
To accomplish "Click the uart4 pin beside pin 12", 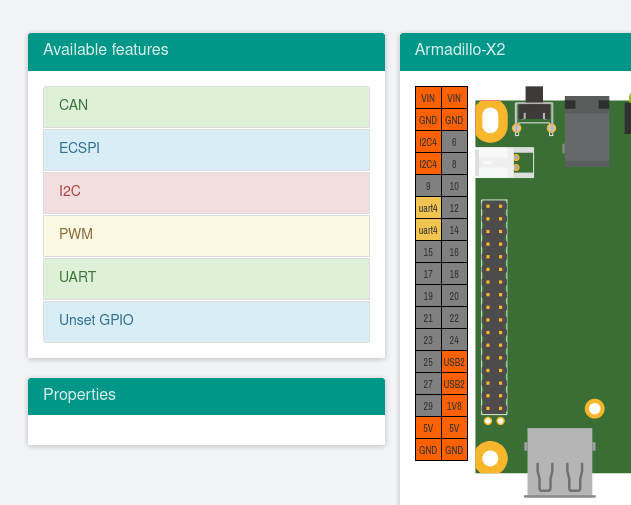I will pos(428,208).
